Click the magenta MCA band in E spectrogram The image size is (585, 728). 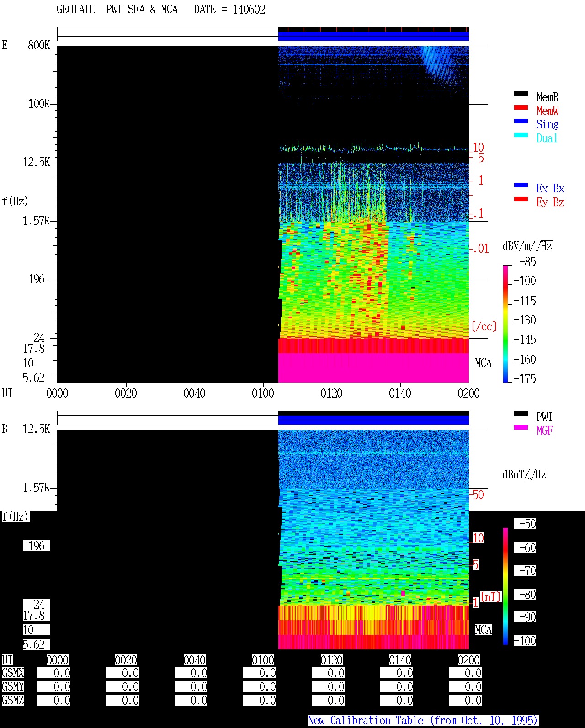tap(373, 367)
